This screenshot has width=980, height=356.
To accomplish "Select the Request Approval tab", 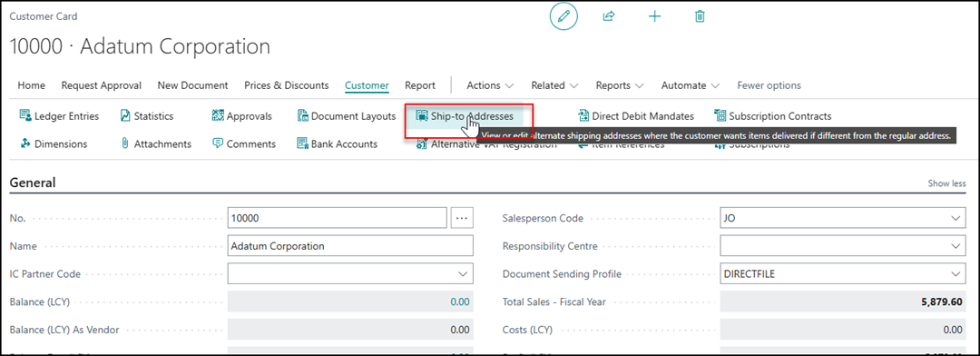I will pyautogui.click(x=102, y=85).
